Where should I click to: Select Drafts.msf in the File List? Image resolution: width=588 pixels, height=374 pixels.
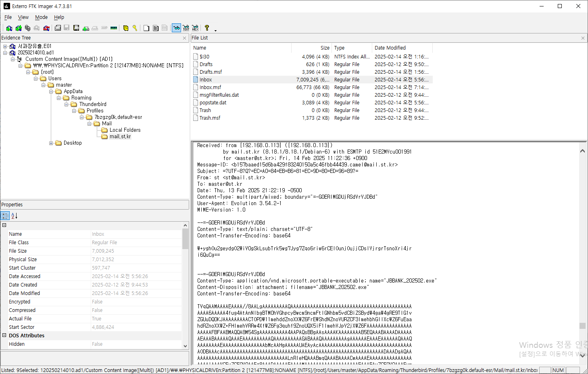click(x=211, y=72)
